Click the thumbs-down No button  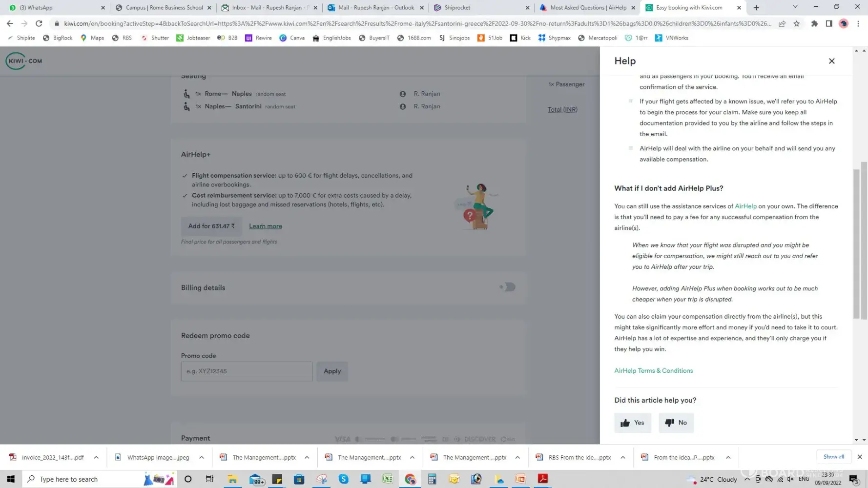tap(676, 423)
